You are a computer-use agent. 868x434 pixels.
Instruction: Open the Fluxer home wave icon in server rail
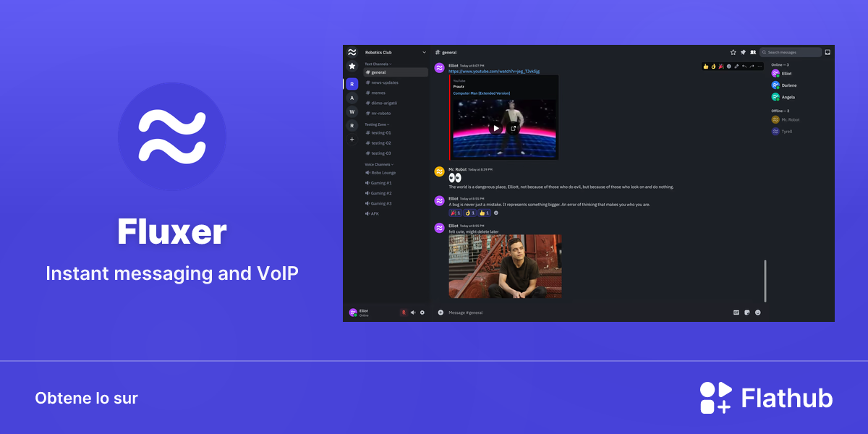(x=352, y=52)
